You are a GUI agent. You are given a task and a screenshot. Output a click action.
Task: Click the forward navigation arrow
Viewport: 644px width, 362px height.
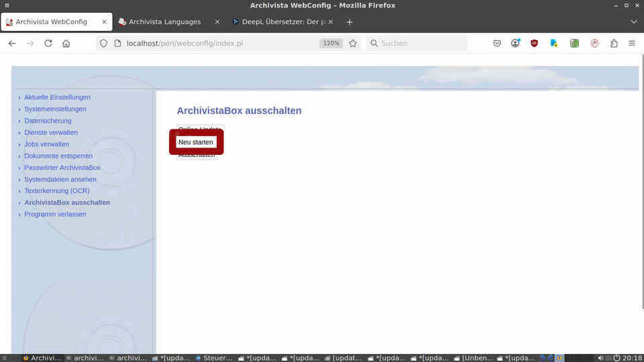[x=30, y=43]
